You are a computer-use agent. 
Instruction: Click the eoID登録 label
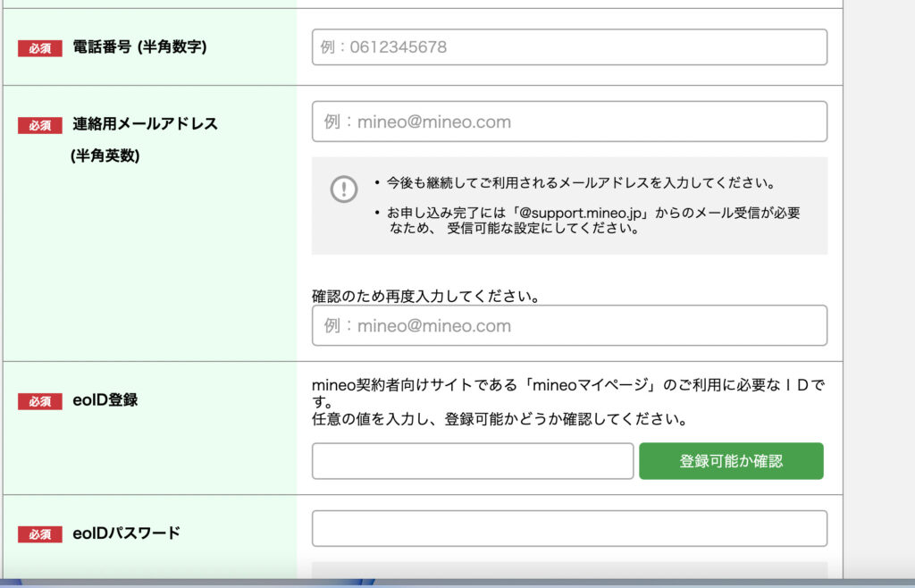coord(105,400)
